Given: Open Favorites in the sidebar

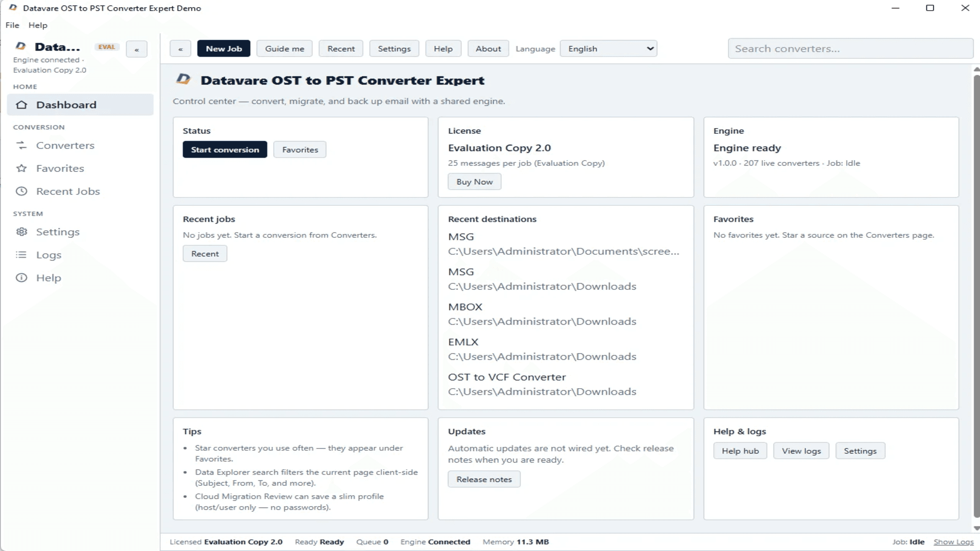Looking at the screenshot, I should pos(80,168).
